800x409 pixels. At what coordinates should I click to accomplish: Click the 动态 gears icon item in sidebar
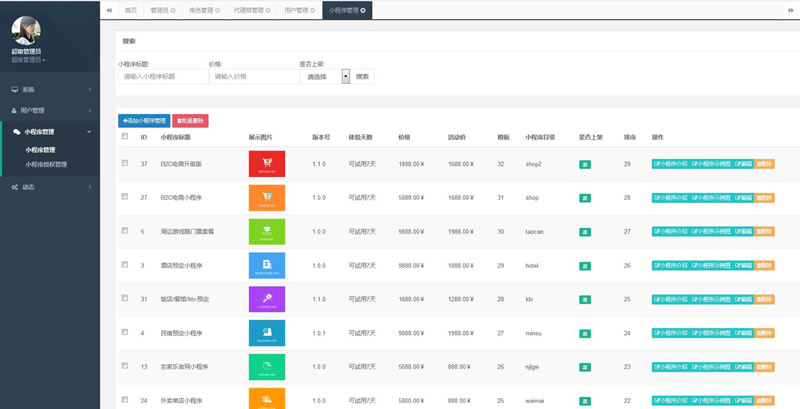[50, 187]
